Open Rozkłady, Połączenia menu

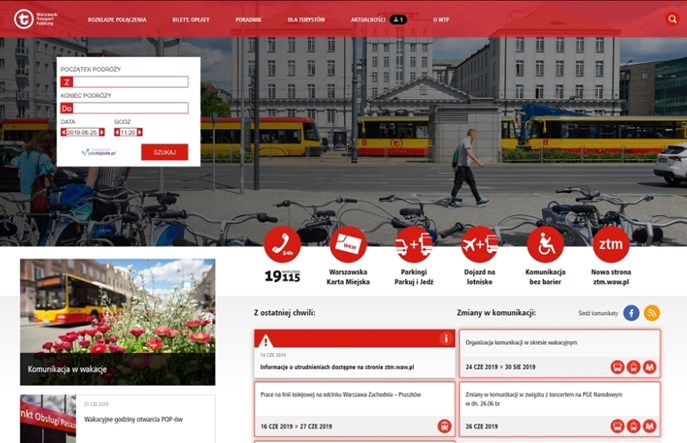117,20
